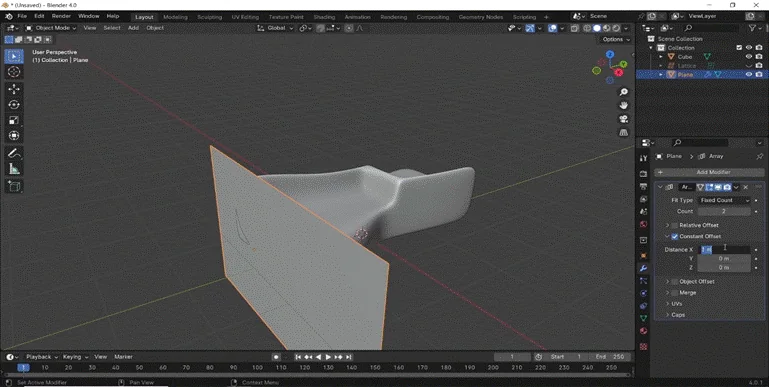Open the File menu
The height and width of the screenshot is (387, 769).
(22, 16)
